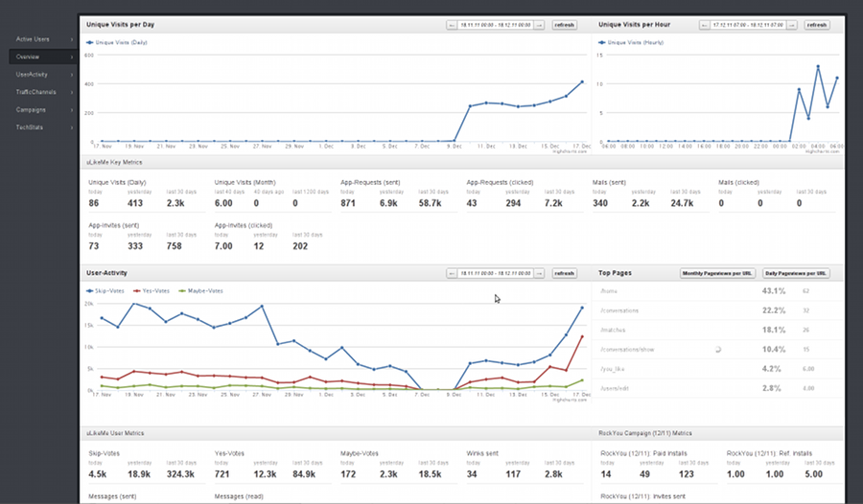The image size is (863, 504).
Task: Click the /matches row in Top Pages
Action: [x=717, y=330]
